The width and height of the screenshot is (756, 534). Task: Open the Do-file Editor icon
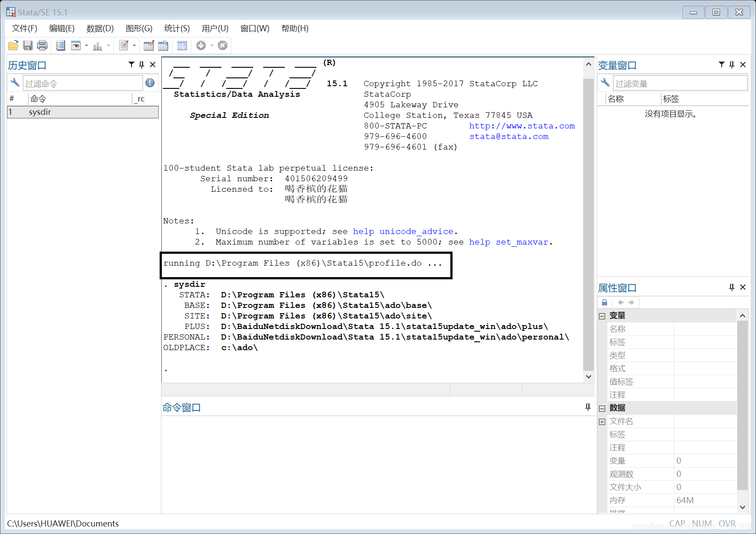(x=124, y=45)
